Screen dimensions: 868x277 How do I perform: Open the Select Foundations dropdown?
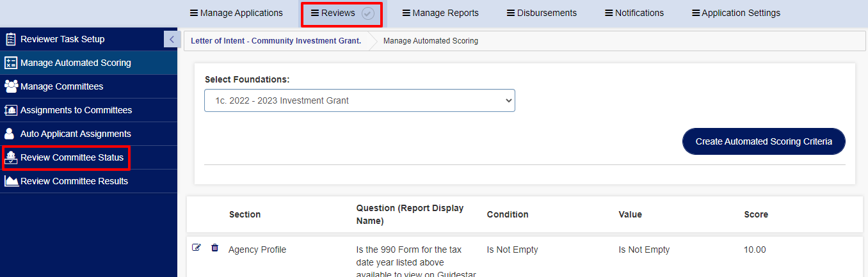click(360, 100)
